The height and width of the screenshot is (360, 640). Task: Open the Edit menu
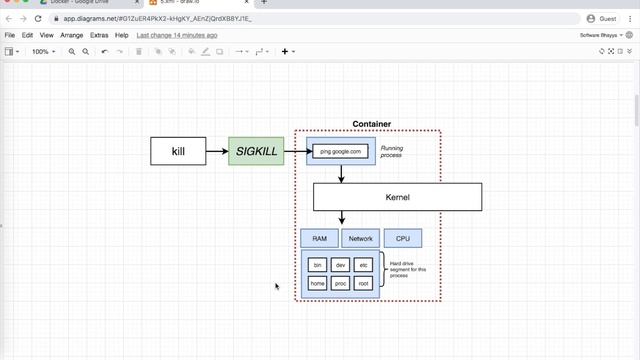[x=27, y=36]
